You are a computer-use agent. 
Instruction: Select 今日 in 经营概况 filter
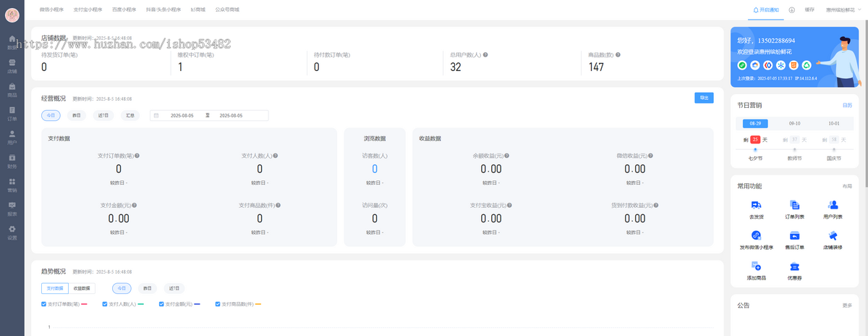coord(51,115)
